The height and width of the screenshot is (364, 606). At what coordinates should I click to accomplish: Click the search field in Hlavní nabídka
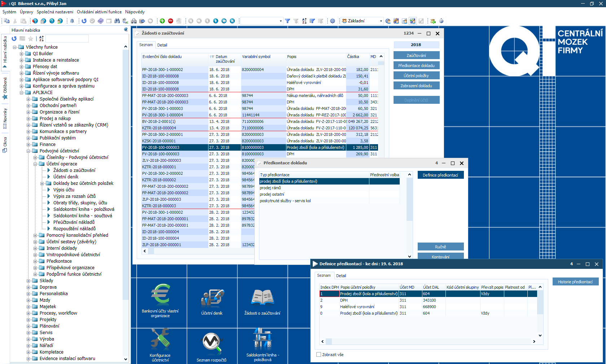[67, 39]
